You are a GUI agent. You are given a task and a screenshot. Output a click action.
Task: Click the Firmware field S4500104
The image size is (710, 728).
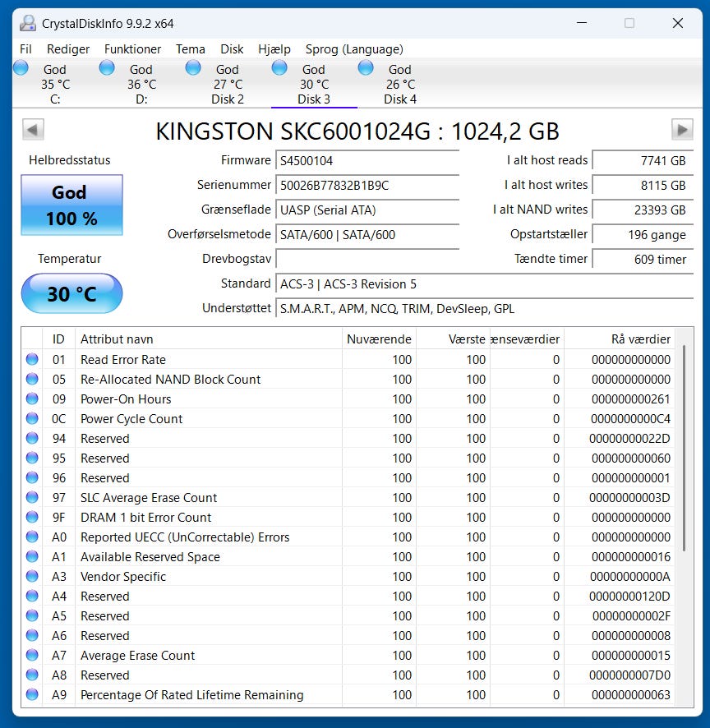click(367, 161)
